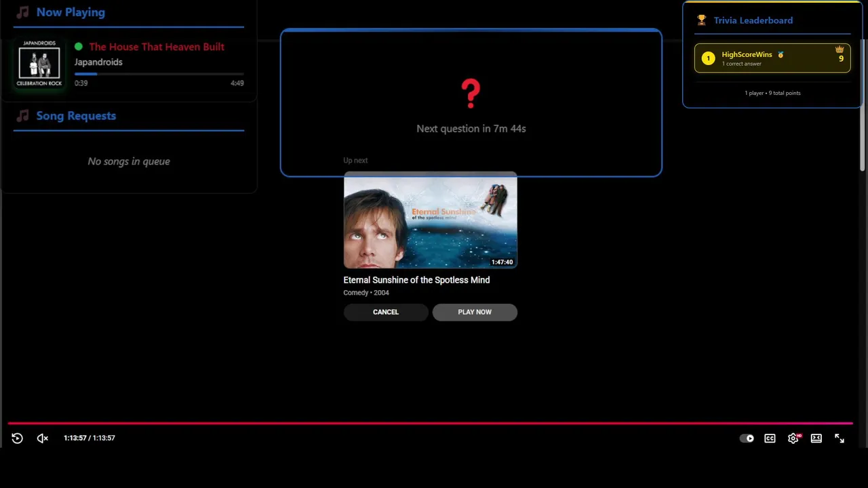The height and width of the screenshot is (488, 868).
Task: Click the yellow rank 1 badge
Action: point(708,58)
